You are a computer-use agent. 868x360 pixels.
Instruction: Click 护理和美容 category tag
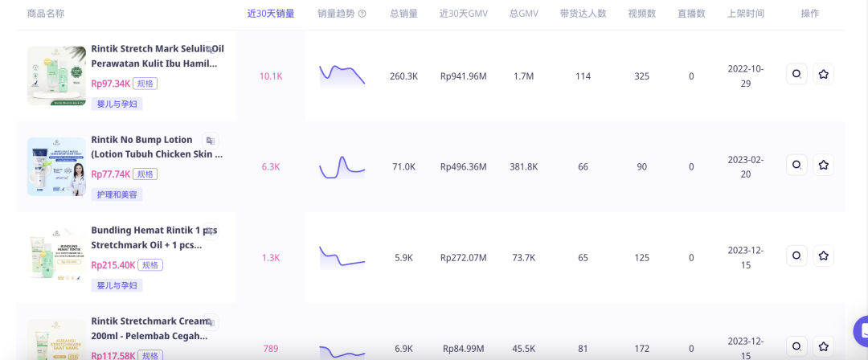point(117,194)
